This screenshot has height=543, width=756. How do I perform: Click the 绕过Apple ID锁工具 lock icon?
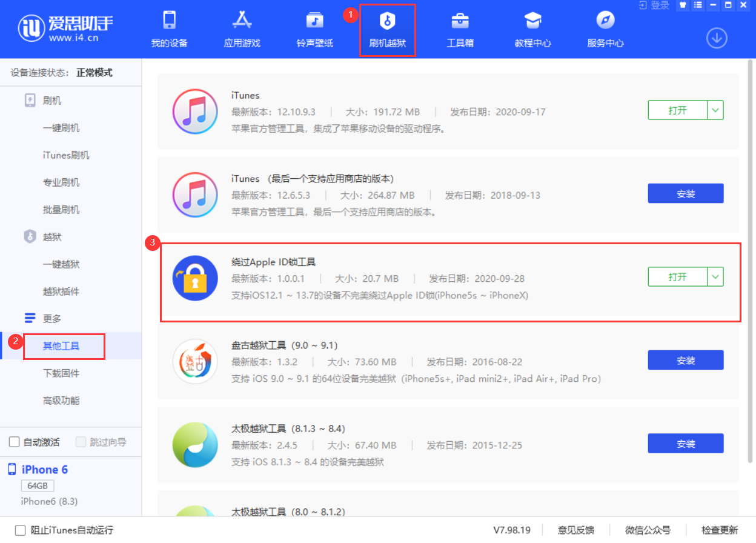tap(194, 278)
